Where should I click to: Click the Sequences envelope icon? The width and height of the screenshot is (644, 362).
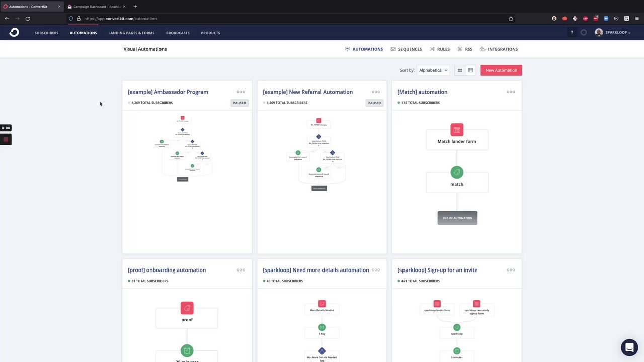tap(393, 49)
